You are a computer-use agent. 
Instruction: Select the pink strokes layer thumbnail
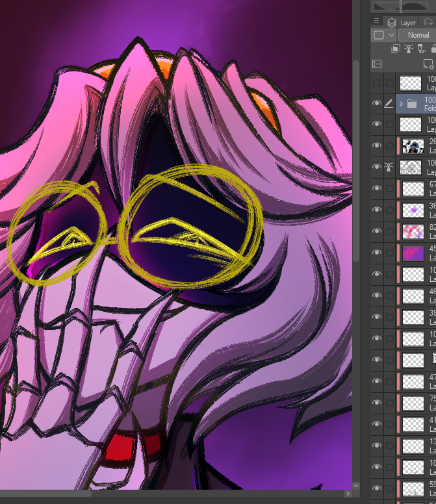tap(413, 231)
